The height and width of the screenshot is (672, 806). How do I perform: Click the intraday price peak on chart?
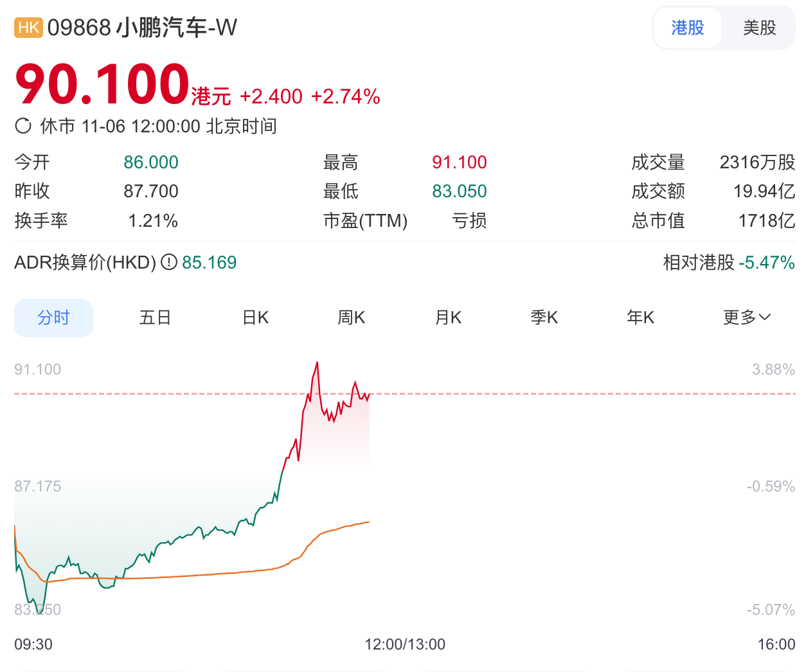click(317, 364)
